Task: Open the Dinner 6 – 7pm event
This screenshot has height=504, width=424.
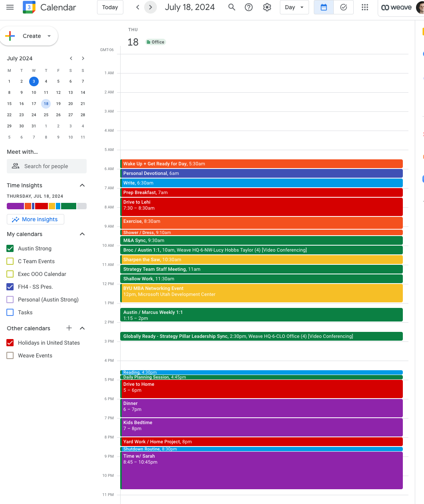Action: coord(262,408)
